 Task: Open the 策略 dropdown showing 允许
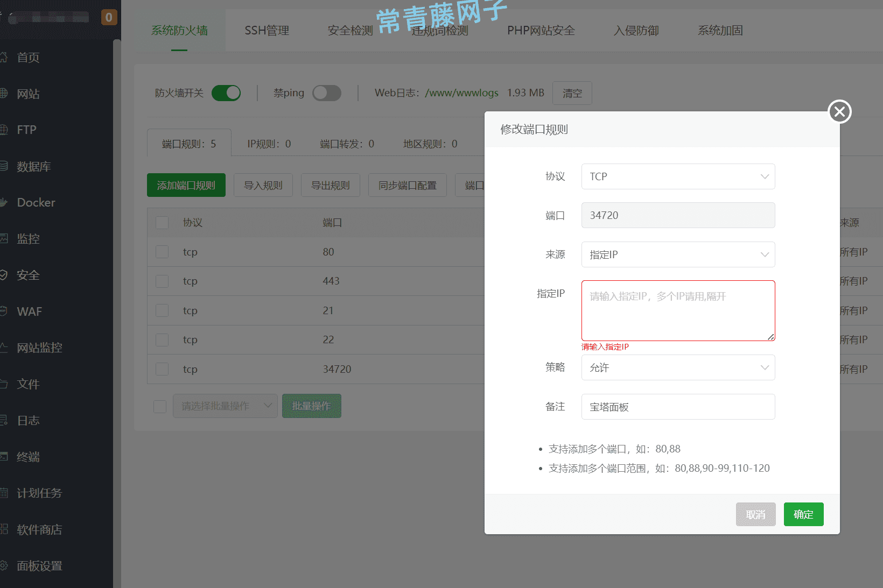pyautogui.click(x=678, y=367)
